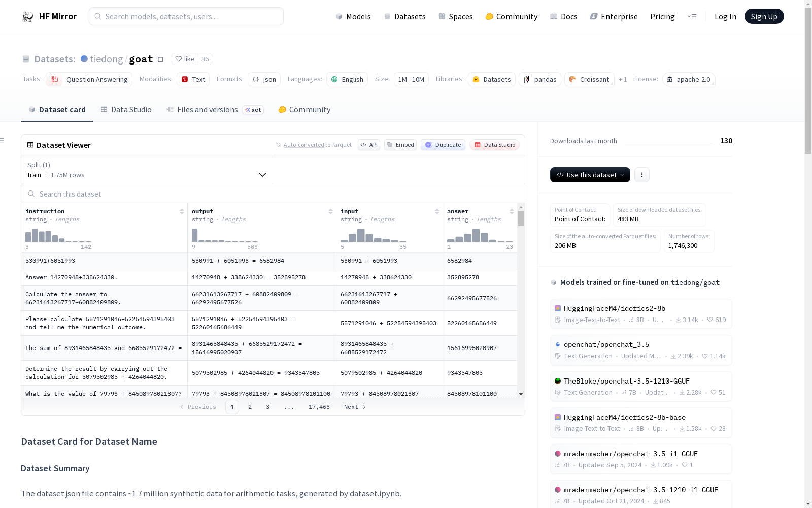Sort the answer column using its icon
This screenshot has height=508, width=812.
coord(512,211)
